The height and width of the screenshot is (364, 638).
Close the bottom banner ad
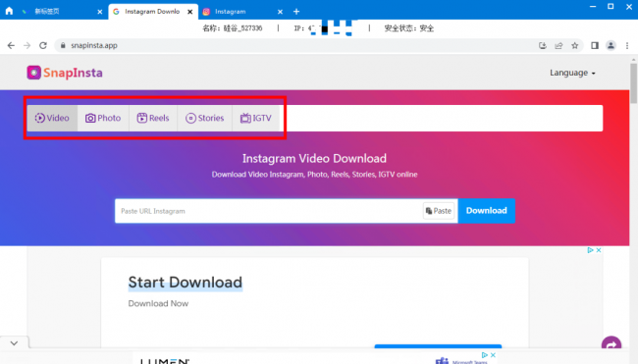(493, 355)
